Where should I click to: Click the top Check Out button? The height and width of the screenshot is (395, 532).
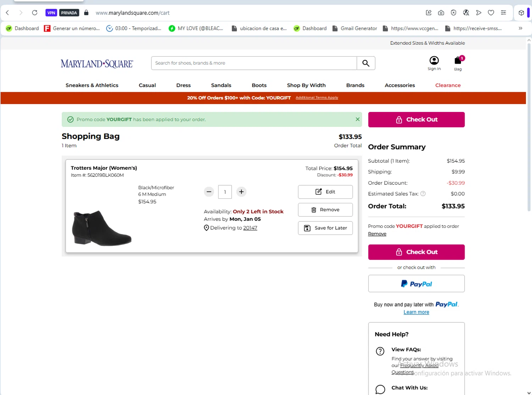[416, 120]
